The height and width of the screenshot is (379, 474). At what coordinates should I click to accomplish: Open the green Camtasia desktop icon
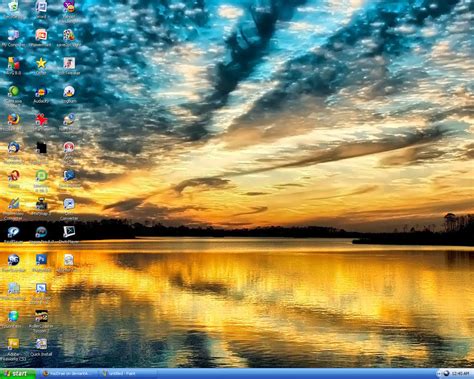pos(13,91)
